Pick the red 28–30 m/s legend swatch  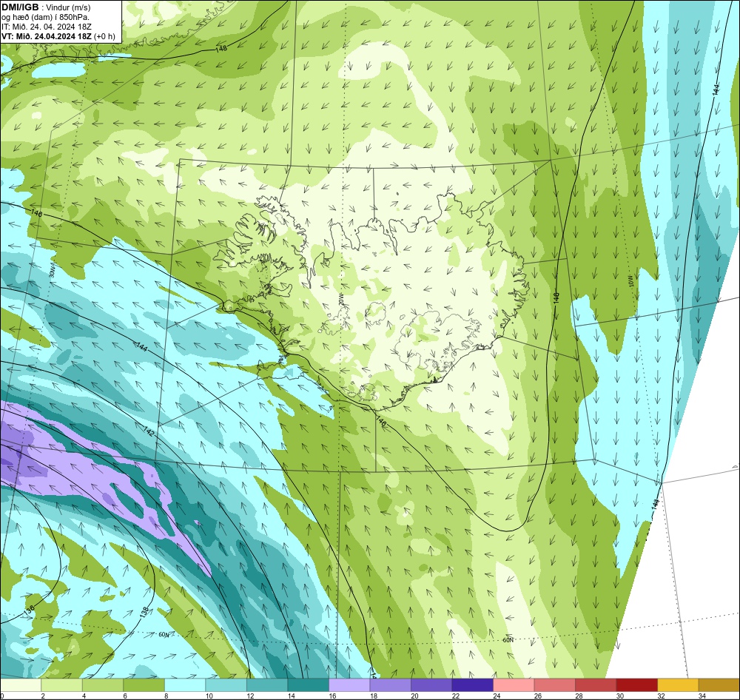point(596,685)
